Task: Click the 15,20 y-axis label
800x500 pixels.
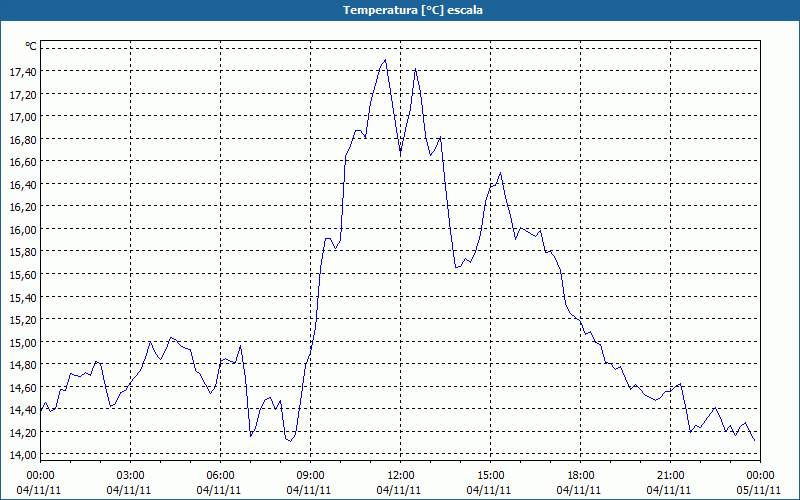Action: 23,320
